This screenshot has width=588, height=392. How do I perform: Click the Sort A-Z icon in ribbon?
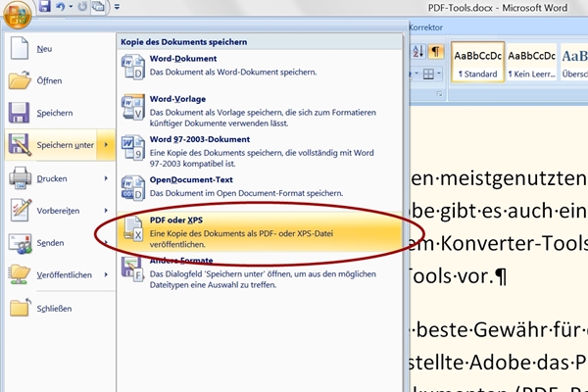(418, 51)
